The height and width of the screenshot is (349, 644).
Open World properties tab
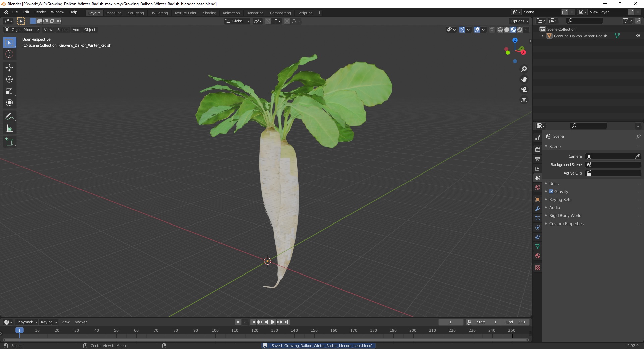538,187
